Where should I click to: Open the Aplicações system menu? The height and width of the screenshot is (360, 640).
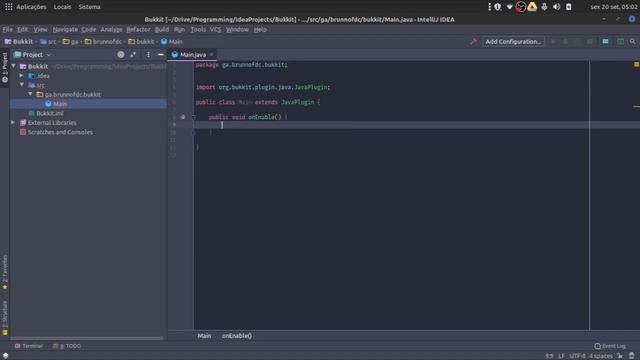[31, 7]
